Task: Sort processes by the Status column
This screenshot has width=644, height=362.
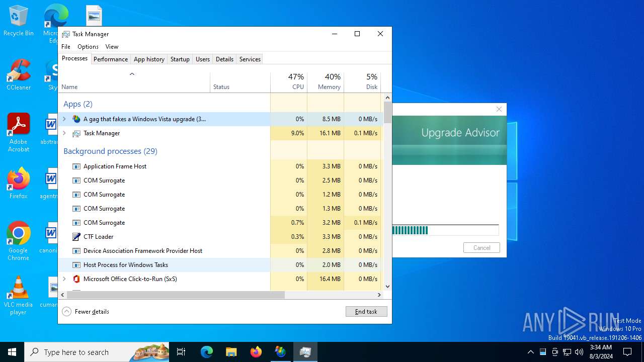Action: click(240, 82)
